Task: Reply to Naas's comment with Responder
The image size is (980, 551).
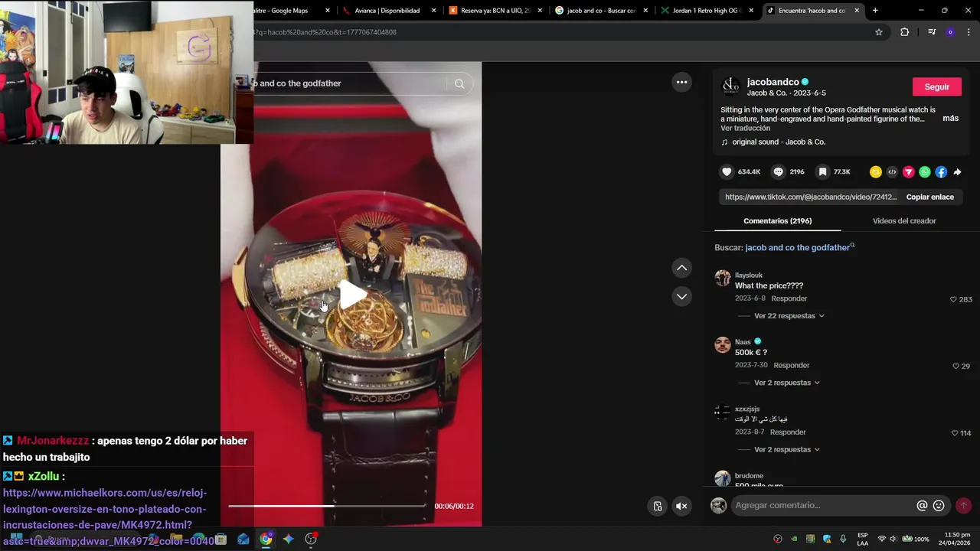Action: click(791, 365)
